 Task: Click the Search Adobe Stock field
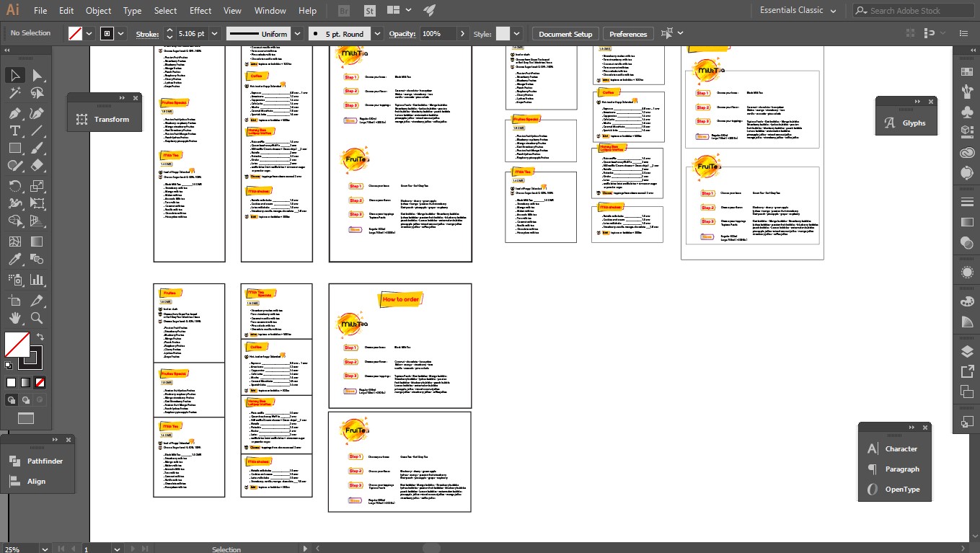tap(913, 11)
